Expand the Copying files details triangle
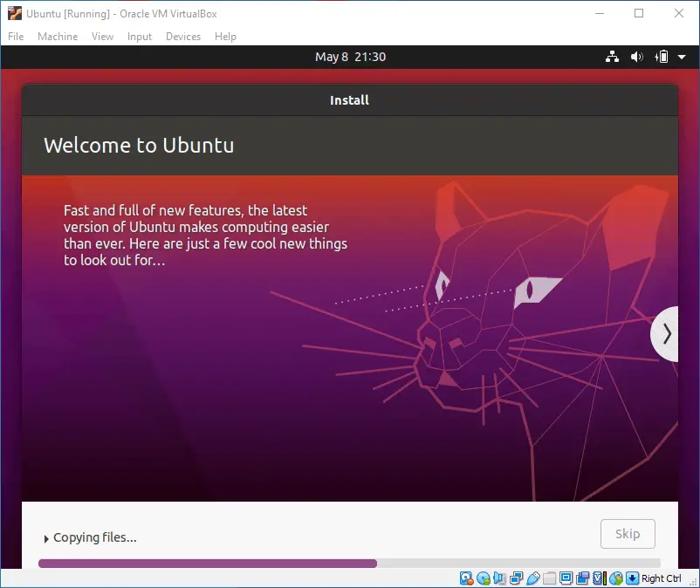Viewport: 700px width, 588px height. [46, 539]
